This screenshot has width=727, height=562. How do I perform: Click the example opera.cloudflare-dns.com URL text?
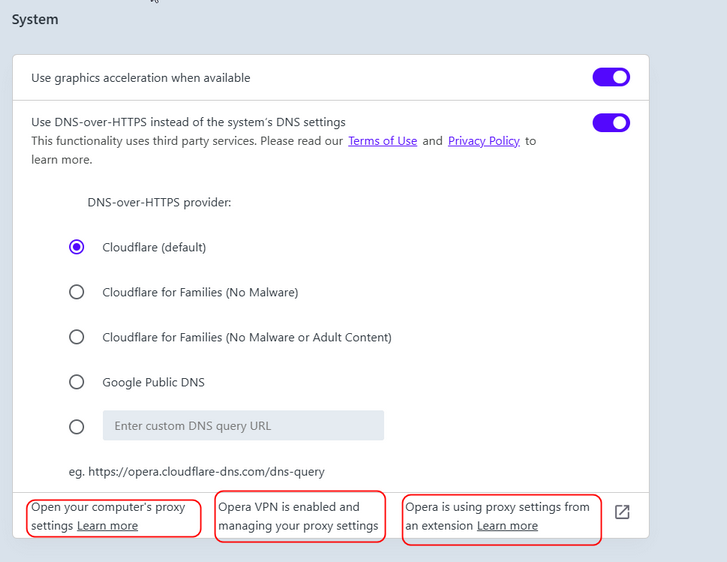pyautogui.click(x=206, y=471)
